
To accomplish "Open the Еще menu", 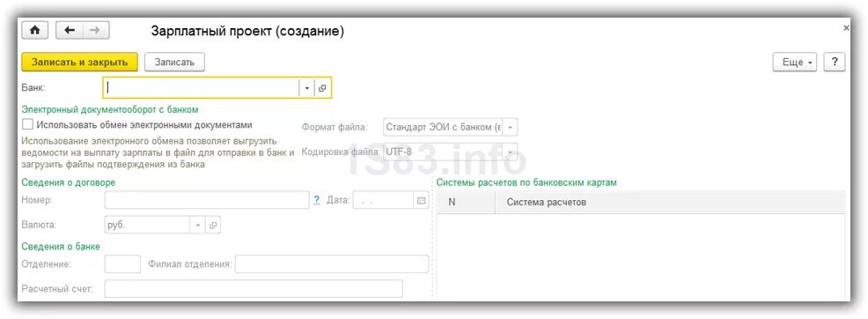I will 795,62.
